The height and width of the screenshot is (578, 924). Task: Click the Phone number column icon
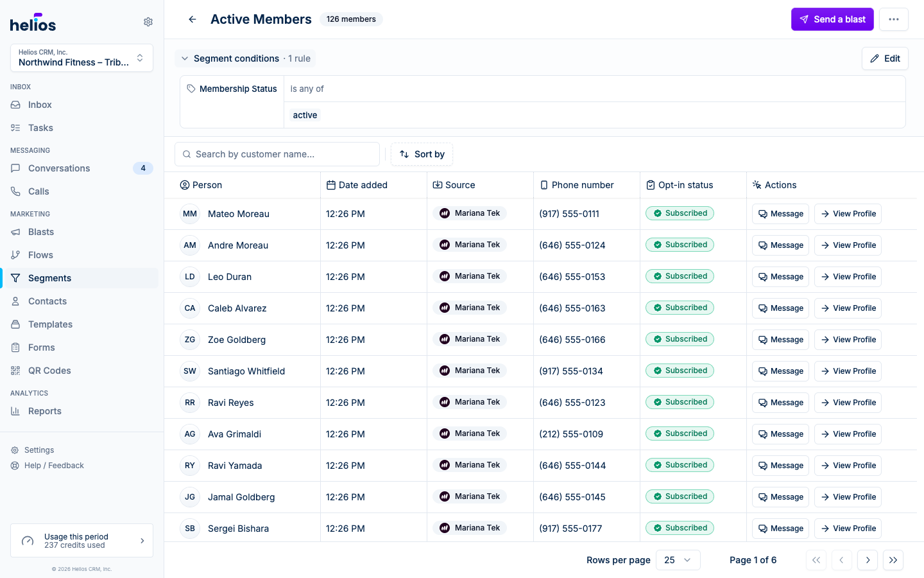pos(544,185)
